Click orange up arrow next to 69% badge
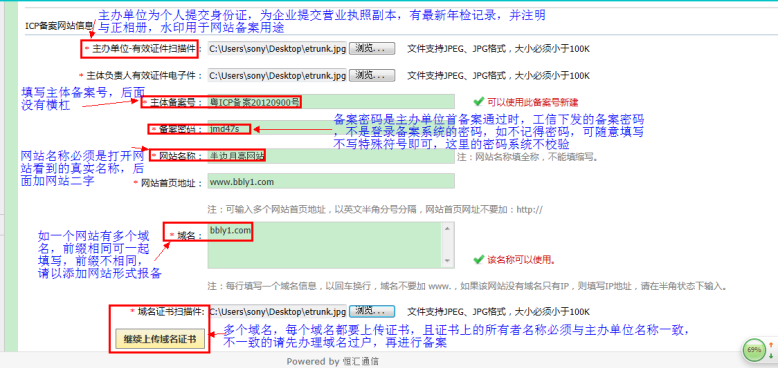 pos(771,344)
